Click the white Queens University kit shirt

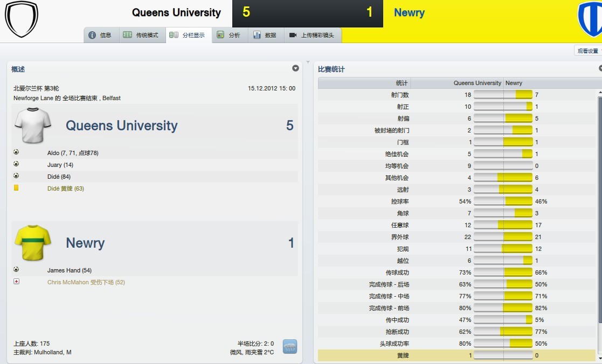point(33,125)
